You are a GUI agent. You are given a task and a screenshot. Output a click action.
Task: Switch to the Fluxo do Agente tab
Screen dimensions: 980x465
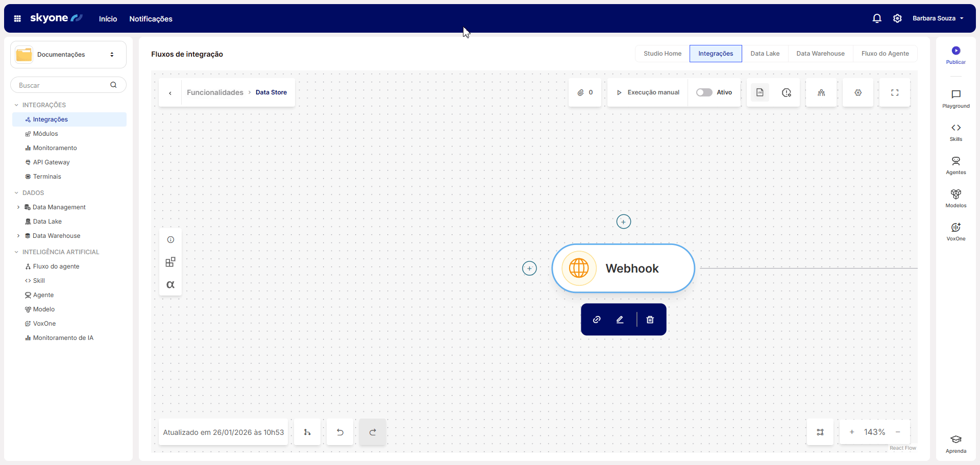click(885, 54)
